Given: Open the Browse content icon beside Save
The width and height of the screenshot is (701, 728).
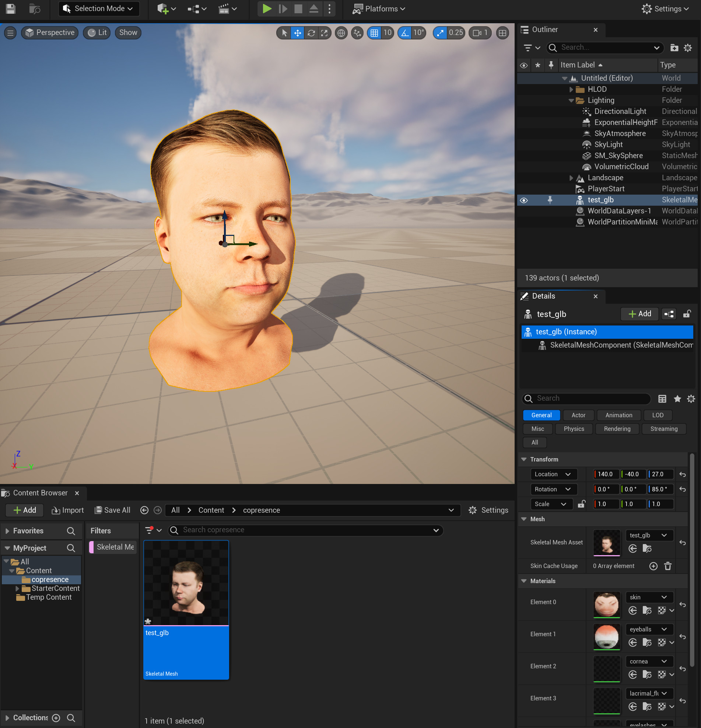Looking at the screenshot, I should [35, 8].
